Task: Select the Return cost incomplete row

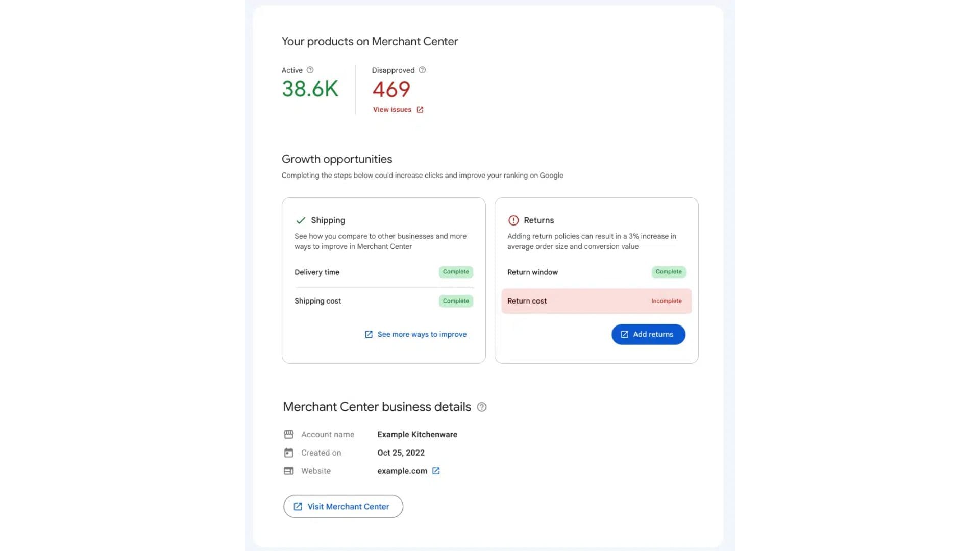Action: (596, 301)
